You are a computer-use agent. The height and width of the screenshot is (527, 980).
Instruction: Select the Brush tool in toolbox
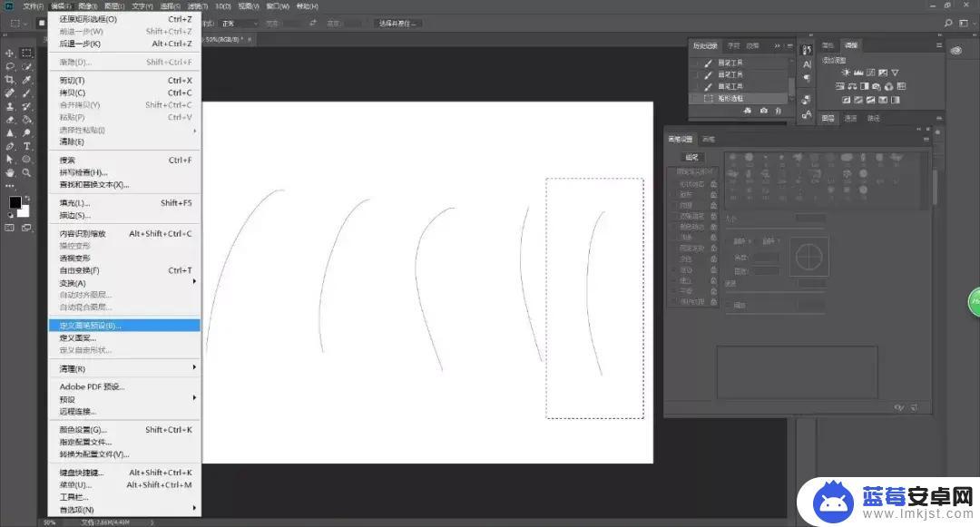pyautogui.click(x=26, y=93)
